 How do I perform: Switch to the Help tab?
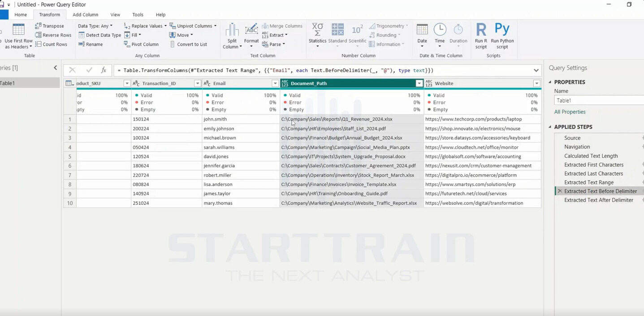pos(160,15)
